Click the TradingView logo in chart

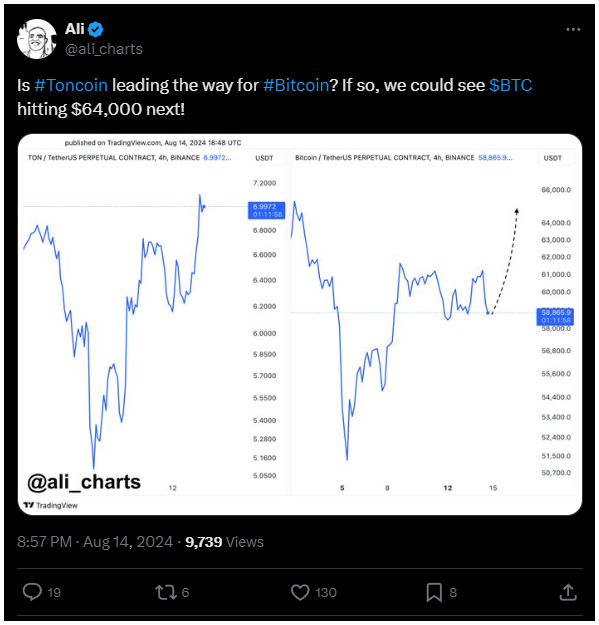51,505
